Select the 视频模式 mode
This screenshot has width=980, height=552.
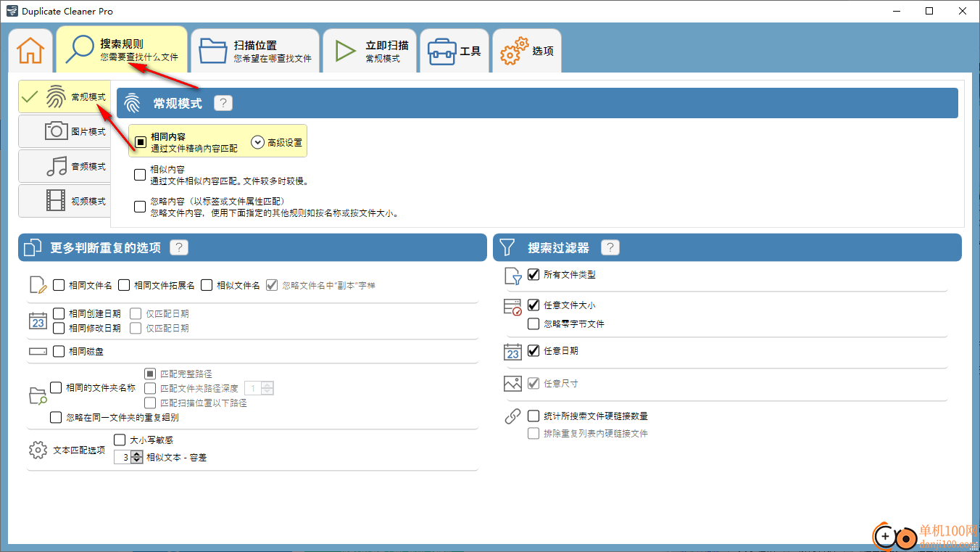[65, 201]
